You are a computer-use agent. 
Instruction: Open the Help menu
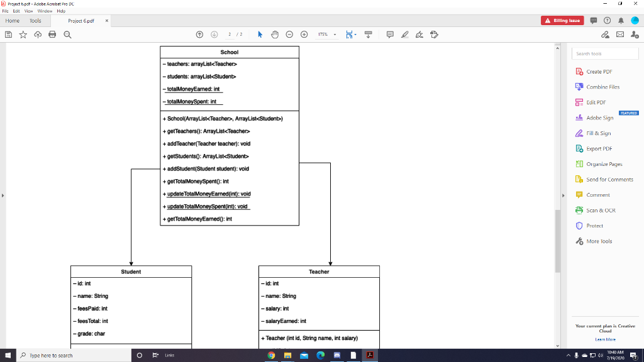[61, 11]
